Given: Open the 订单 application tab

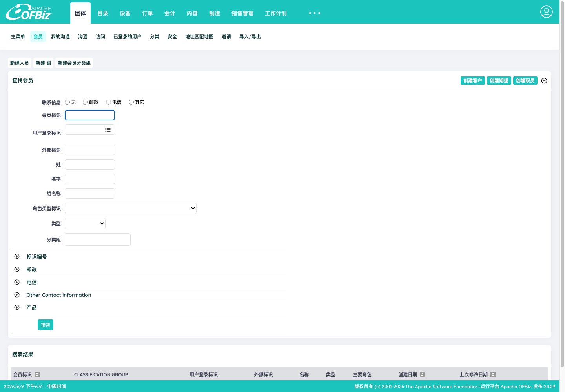Looking at the screenshot, I should (x=148, y=13).
